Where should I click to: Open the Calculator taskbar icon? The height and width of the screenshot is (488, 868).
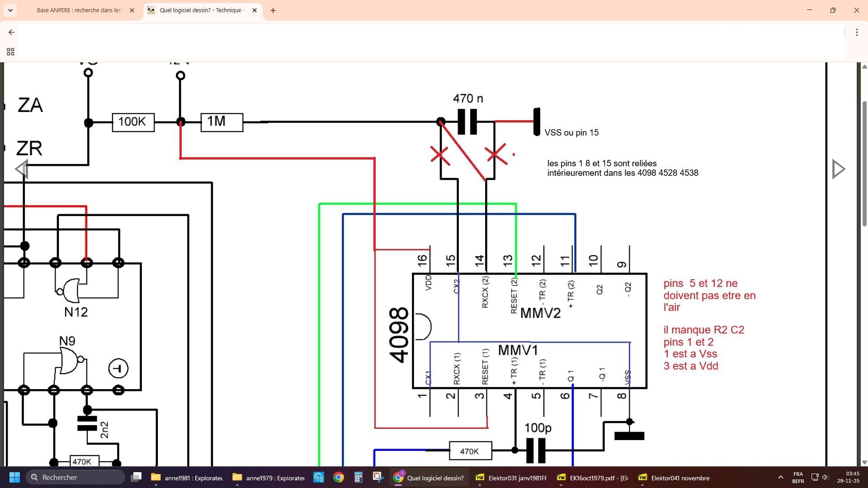(359, 478)
